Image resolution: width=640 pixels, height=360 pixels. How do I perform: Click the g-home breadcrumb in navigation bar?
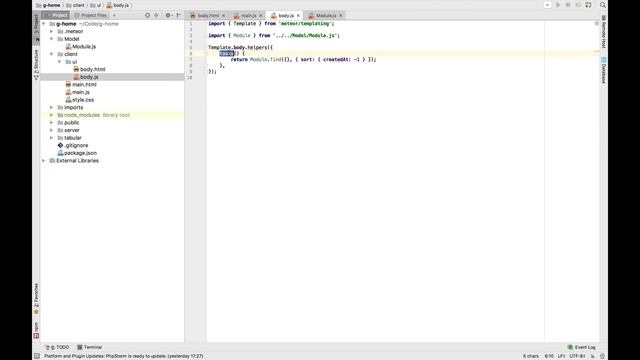tap(48, 5)
